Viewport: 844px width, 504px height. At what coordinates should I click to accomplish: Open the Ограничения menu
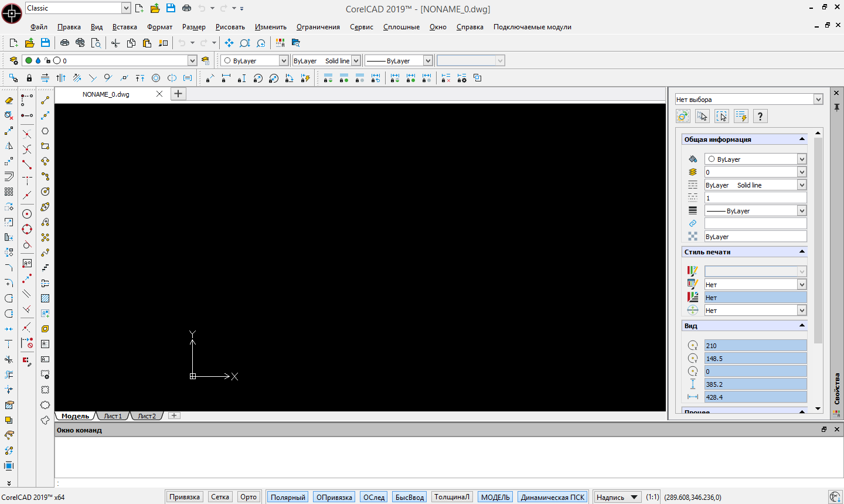pyautogui.click(x=318, y=27)
